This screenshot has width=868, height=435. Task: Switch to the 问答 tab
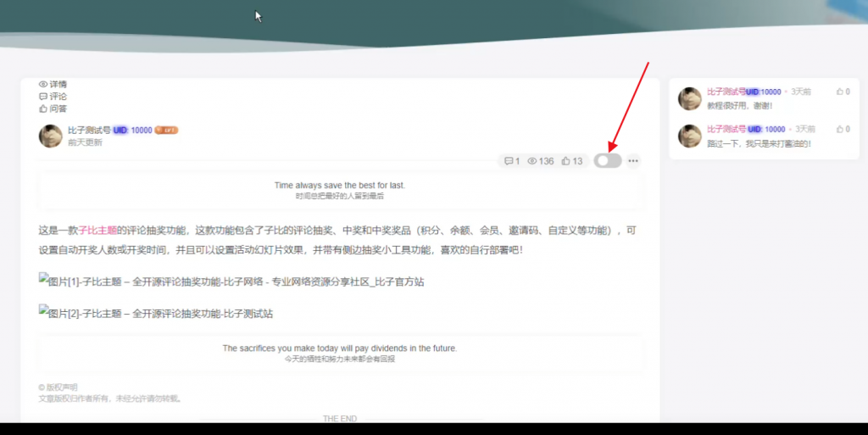(x=53, y=109)
